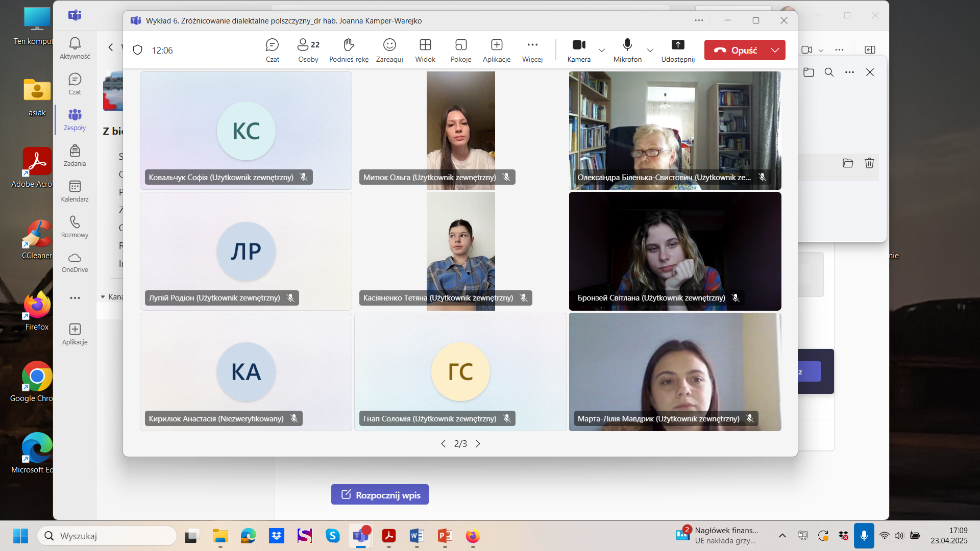Show the Osoby participants list
The image size is (980, 551).
click(x=308, y=50)
